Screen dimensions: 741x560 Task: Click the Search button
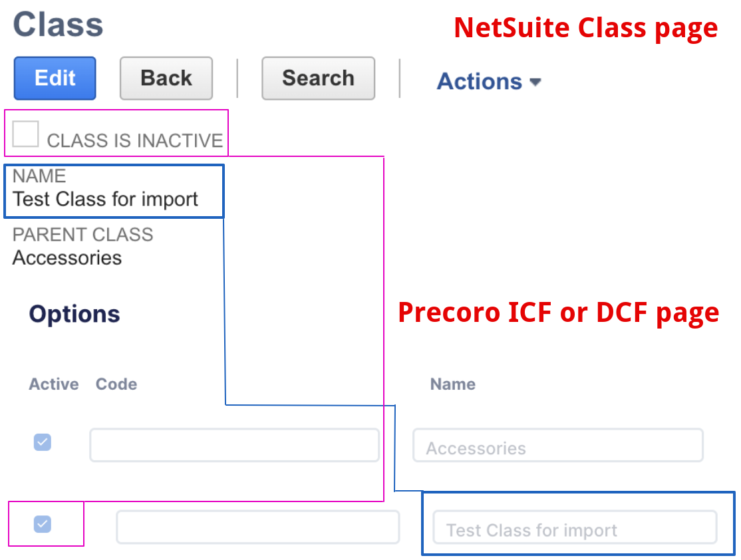coord(317,78)
